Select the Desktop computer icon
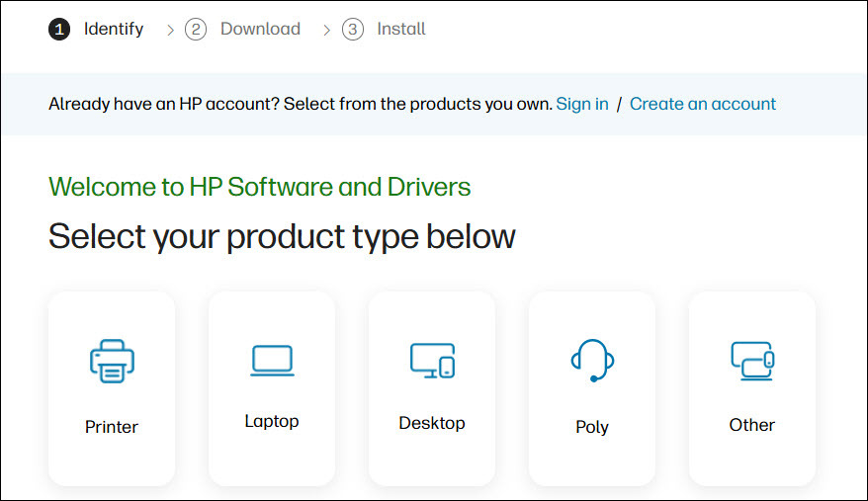This screenshot has width=868, height=501. click(432, 361)
